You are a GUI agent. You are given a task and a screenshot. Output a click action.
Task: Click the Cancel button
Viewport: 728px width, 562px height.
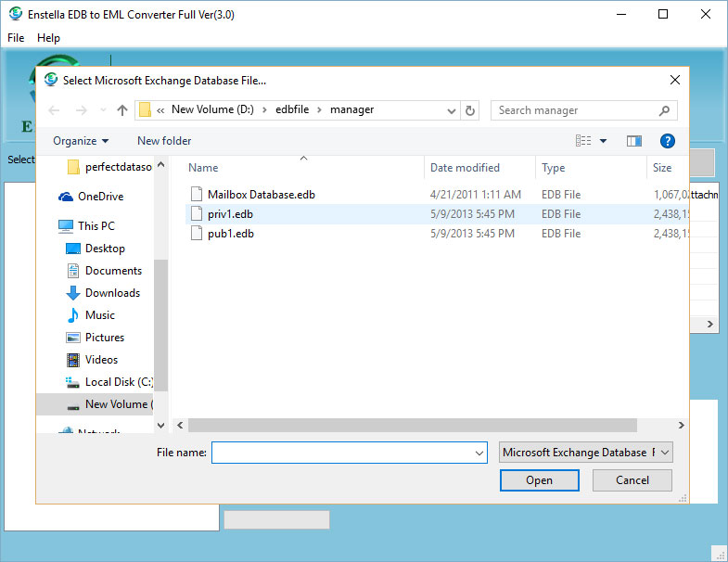tap(632, 480)
